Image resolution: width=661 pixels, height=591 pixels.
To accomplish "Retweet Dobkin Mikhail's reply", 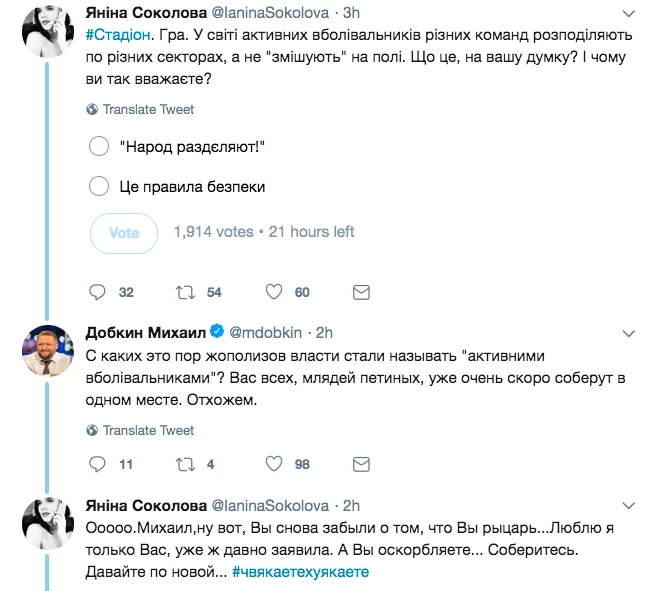I will (184, 464).
